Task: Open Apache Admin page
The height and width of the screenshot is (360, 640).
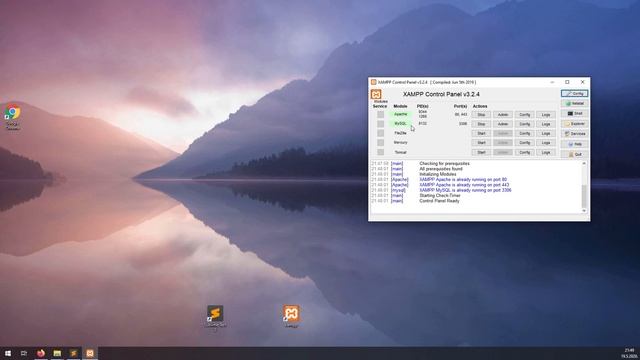Action: click(503, 115)
